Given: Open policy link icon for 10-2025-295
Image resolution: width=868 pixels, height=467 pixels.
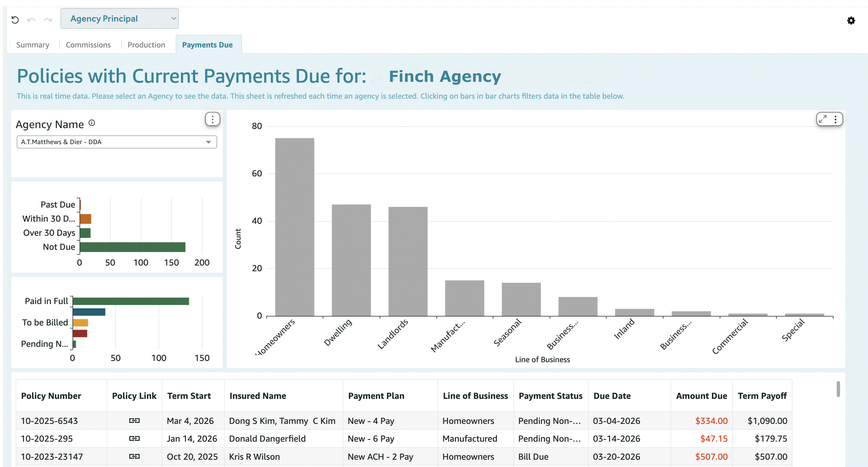Looking at the screenshot, I should [x=134, y=438].
